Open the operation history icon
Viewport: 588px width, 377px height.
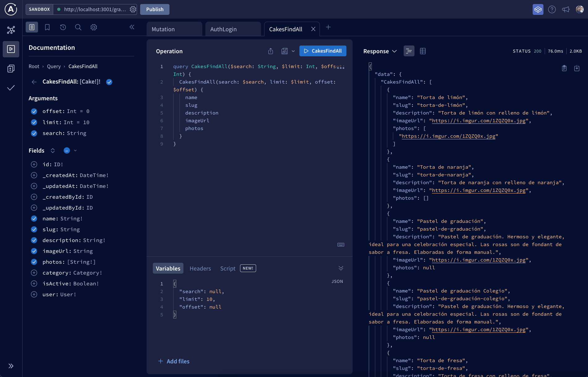[x=63, y=27]
